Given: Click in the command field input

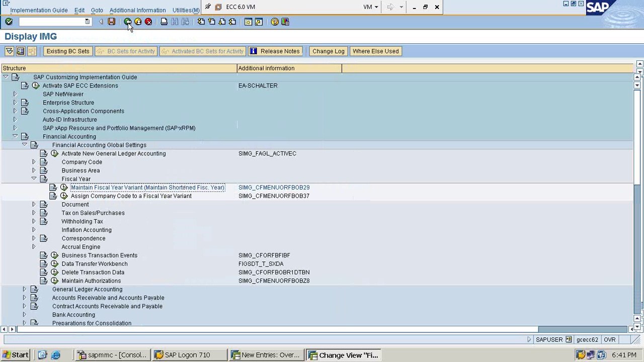Looking at the screenshot, I should click(x=52, y=22).
